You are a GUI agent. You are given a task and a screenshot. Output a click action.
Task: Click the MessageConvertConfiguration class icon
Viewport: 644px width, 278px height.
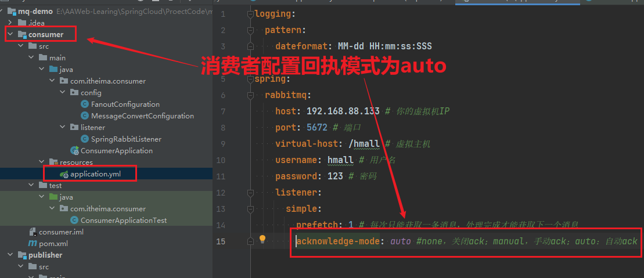tap(85, 116)
